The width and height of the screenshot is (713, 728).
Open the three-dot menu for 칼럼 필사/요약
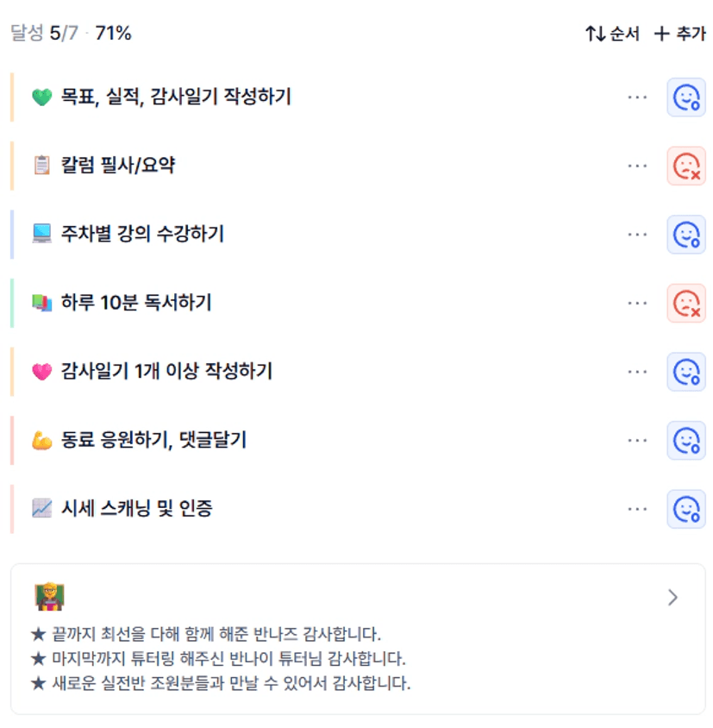coord(637,166)
